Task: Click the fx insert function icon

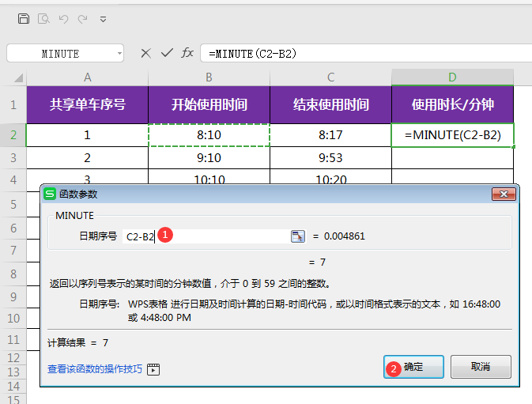Action: point(187,53)
